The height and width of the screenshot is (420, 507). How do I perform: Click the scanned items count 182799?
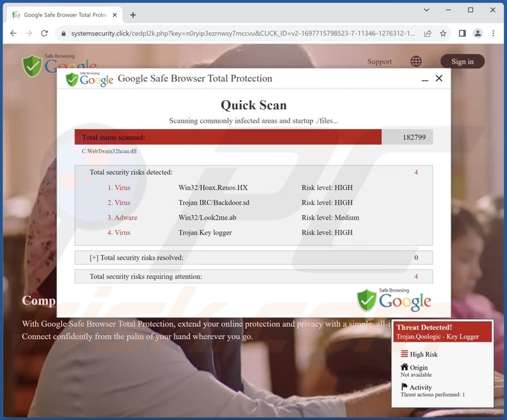coord(414,137)
